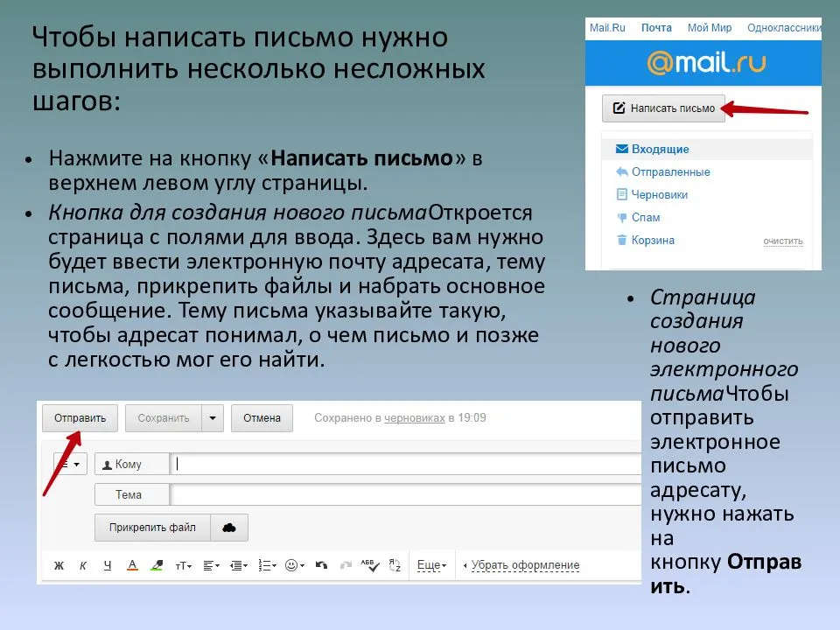Redo the last action
The height and width of the screenshot is (630, 840).
346,565
